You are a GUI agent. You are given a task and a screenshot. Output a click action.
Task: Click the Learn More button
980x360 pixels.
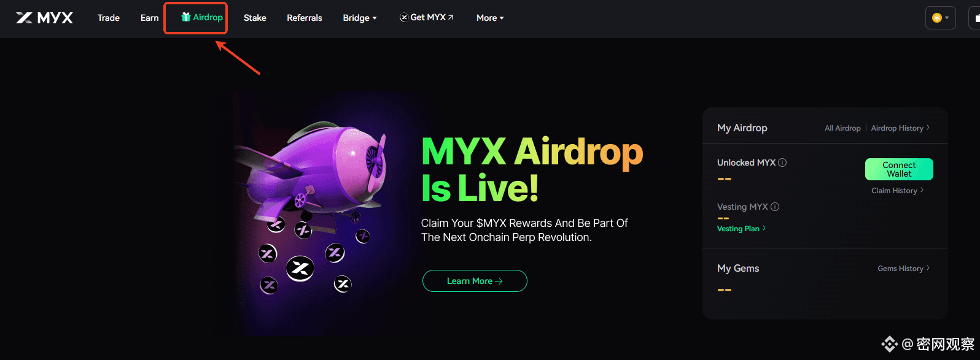click(x=475, y=281)
